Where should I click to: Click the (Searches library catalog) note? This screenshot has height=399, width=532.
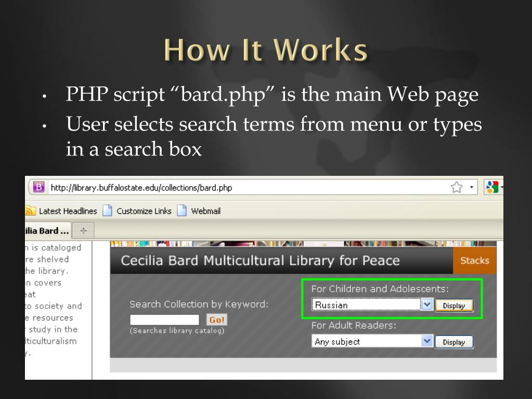pyautogui.click(x=177, y=330)
